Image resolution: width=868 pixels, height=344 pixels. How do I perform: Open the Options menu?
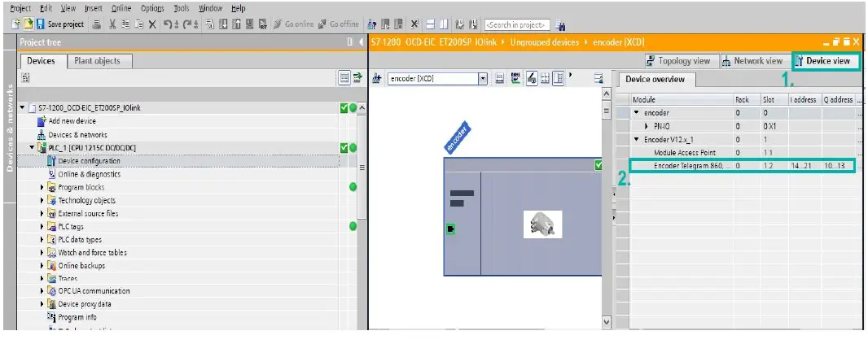click(152, 8)
